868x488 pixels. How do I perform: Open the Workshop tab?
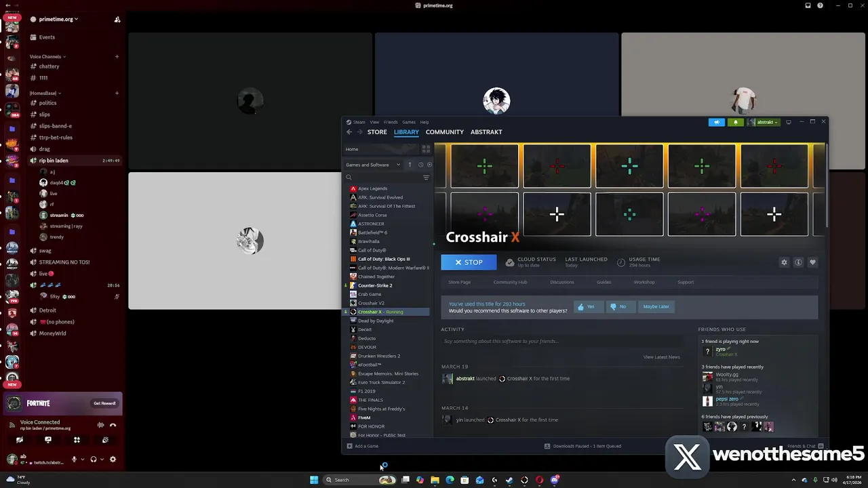(x=644, y=282)
